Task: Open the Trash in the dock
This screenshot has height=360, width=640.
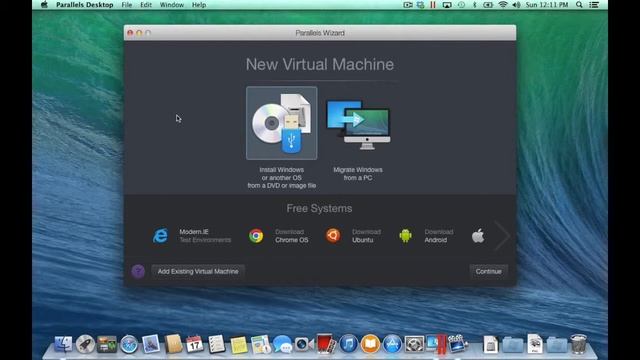Action: point(578,344)
